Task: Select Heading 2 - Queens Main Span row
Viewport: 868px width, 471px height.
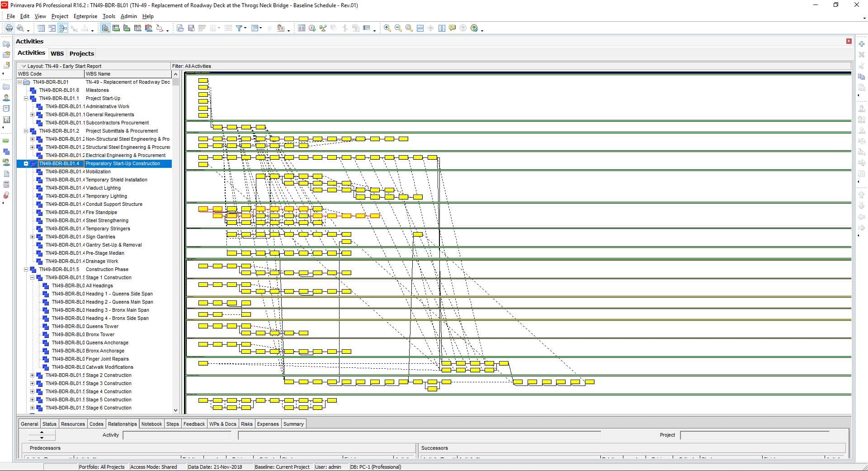Action: 94,302
